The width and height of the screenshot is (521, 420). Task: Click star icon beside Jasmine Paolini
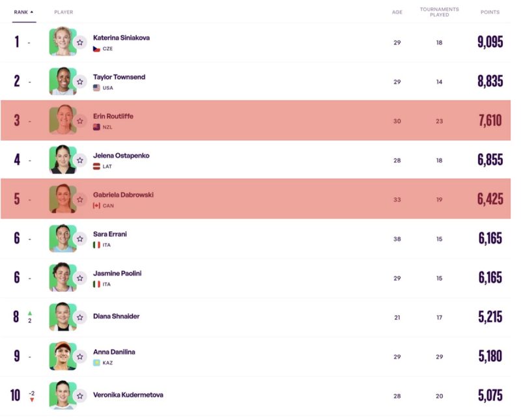click(x=80, y=278)
